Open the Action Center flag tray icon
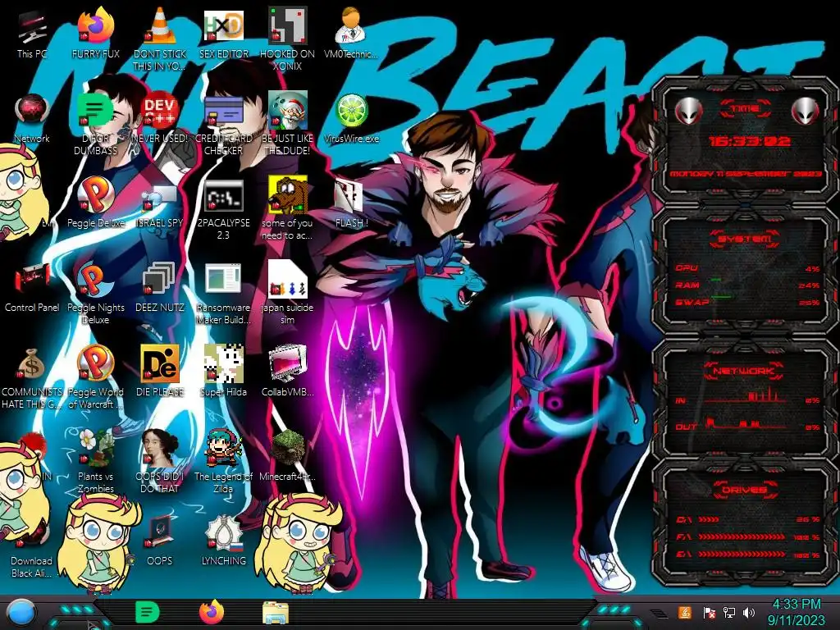This screenshot has width=840, height=630. pyautogui.click(x=709, y=612)
